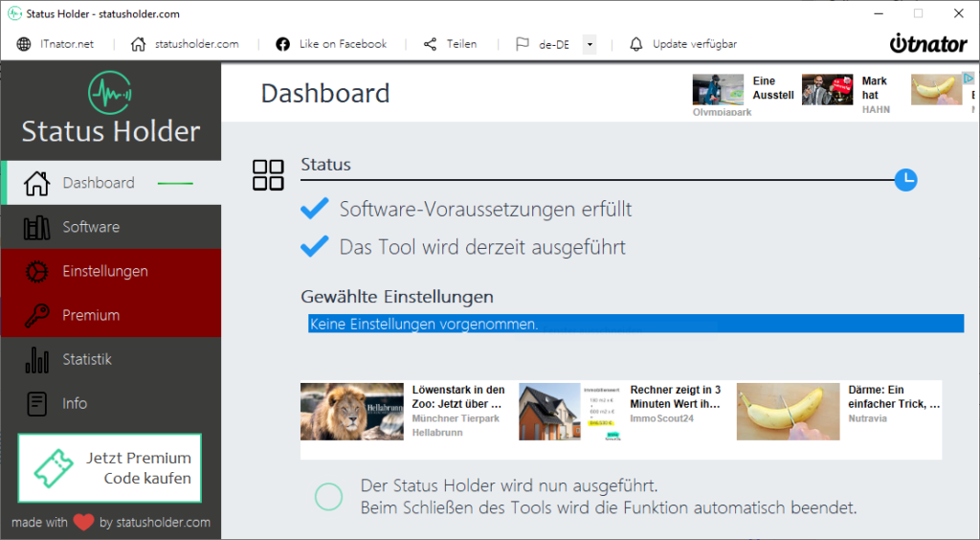Click the Software books icon

click(x=36, y=228)
